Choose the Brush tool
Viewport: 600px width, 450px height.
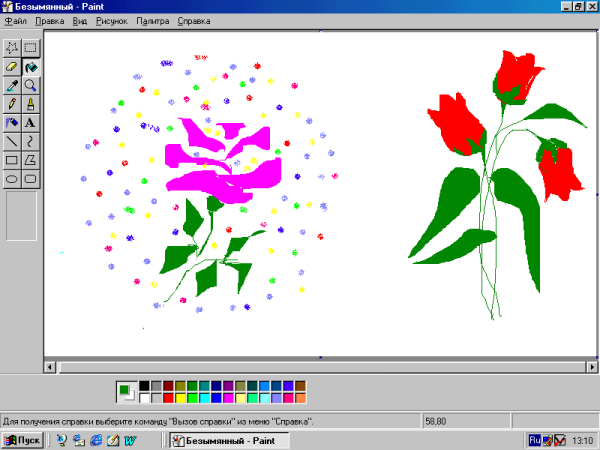point(31,103)
